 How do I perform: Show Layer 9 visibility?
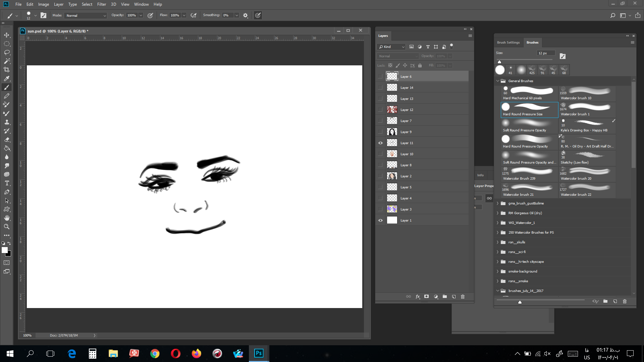(x=380, y=132)
